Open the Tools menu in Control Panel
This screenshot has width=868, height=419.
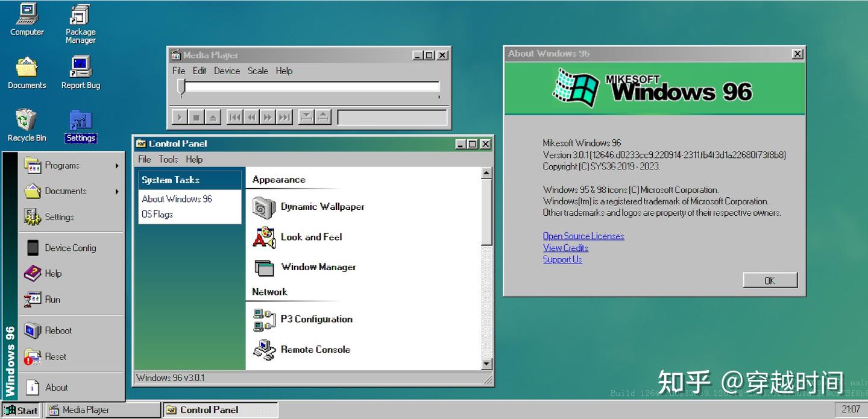(x=168, y=159)
